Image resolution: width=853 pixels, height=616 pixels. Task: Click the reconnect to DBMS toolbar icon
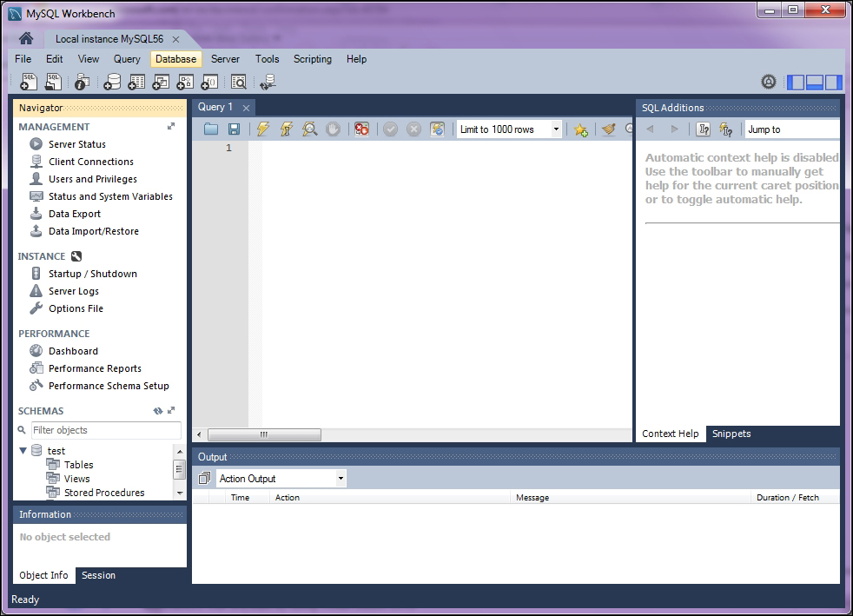click(268, 83)
